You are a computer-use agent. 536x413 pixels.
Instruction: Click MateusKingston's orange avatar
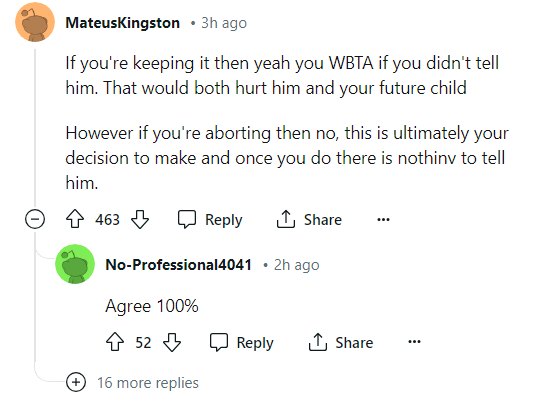click(35, 23)
